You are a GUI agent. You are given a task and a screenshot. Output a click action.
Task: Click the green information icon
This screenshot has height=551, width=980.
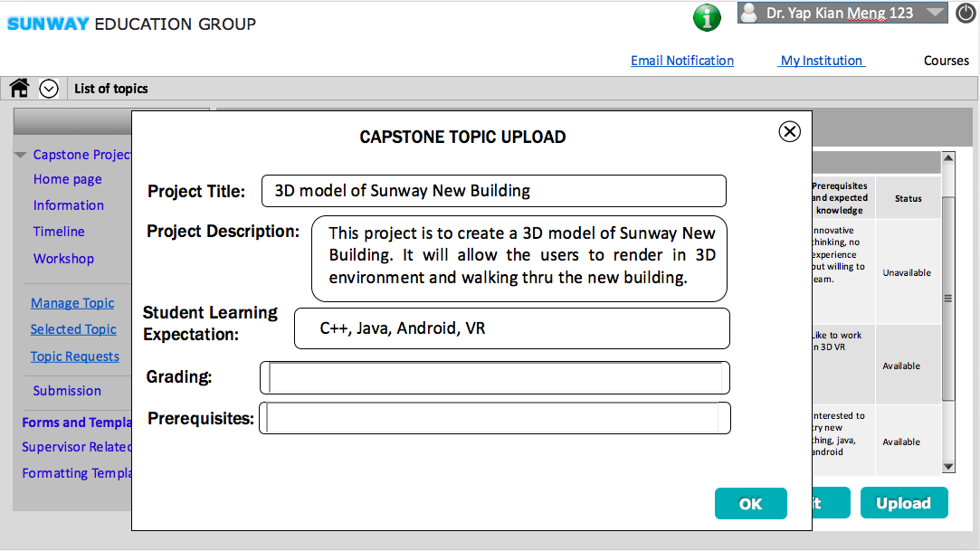coord(707,17)
